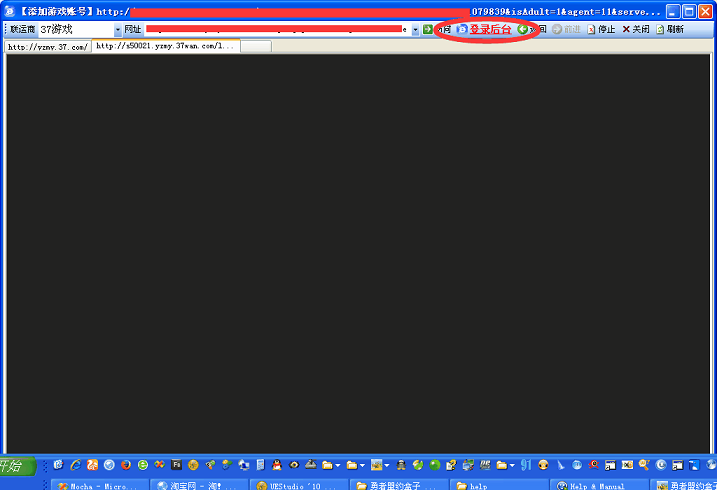Screen dimensions: 717x490
Task: Click the 刷新 refresh button
Action: click(670, 29)
